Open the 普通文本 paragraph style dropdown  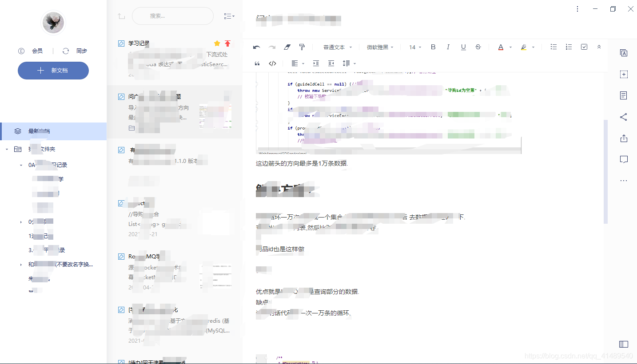[338, 47]
